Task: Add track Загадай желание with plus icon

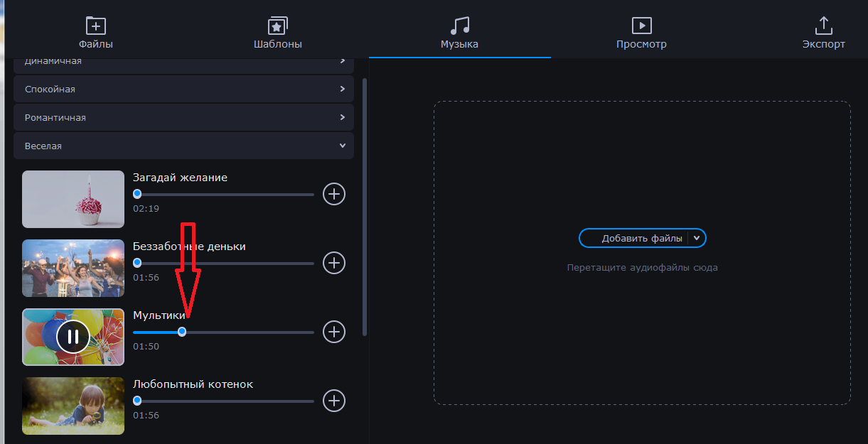Action: pos(334,194)
